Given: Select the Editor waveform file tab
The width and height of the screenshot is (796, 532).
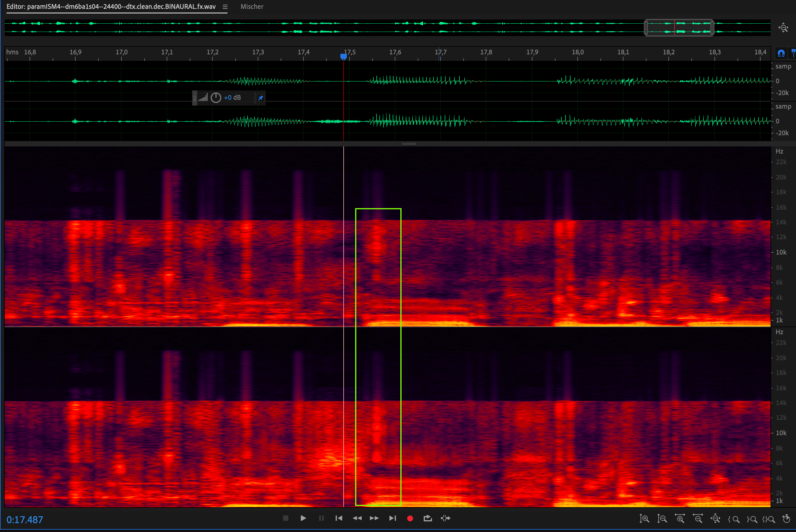Looking at the screenshot, I should coord(111,7).
